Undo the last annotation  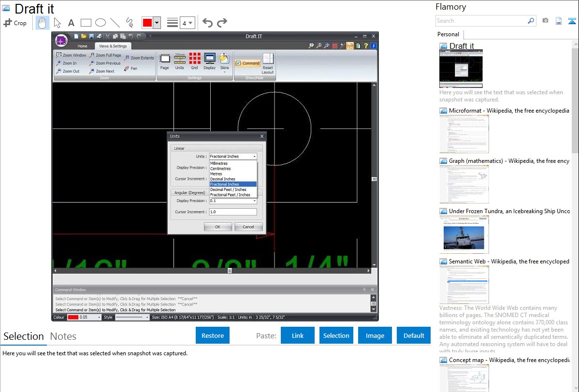207,23
